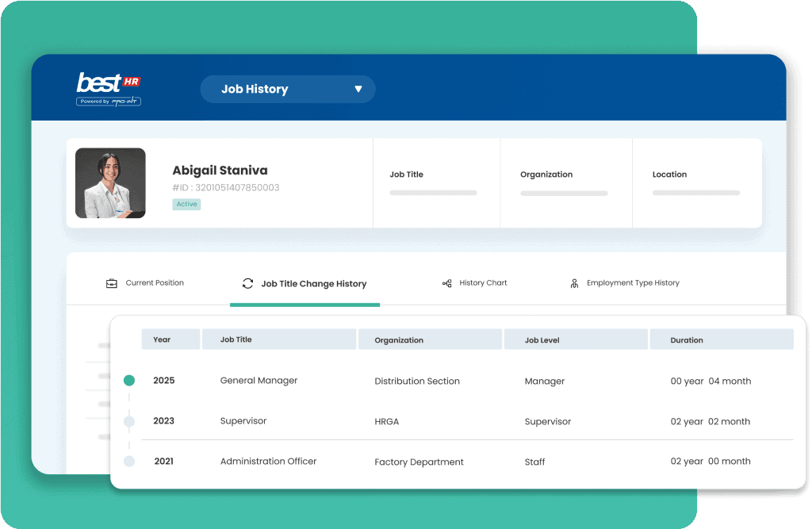
Task: Select the 2021 timeline marker dot
Action: point(129,461)
